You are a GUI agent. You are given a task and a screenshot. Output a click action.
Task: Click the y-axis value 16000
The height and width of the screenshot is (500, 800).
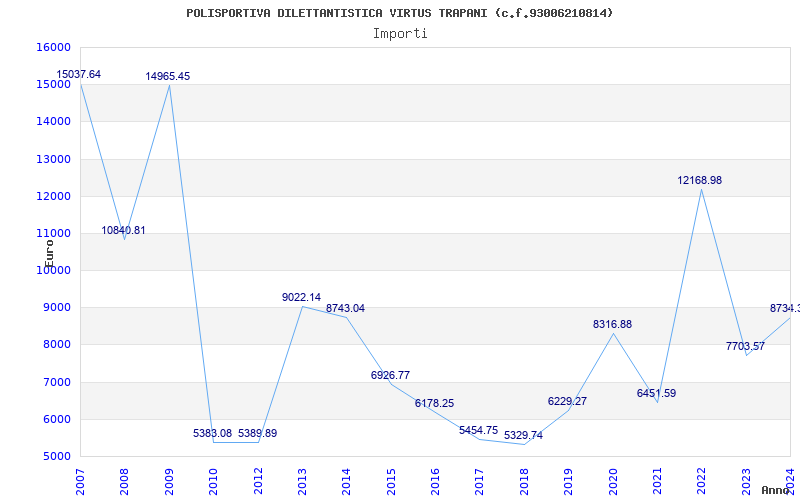click(x=54, y=47)
